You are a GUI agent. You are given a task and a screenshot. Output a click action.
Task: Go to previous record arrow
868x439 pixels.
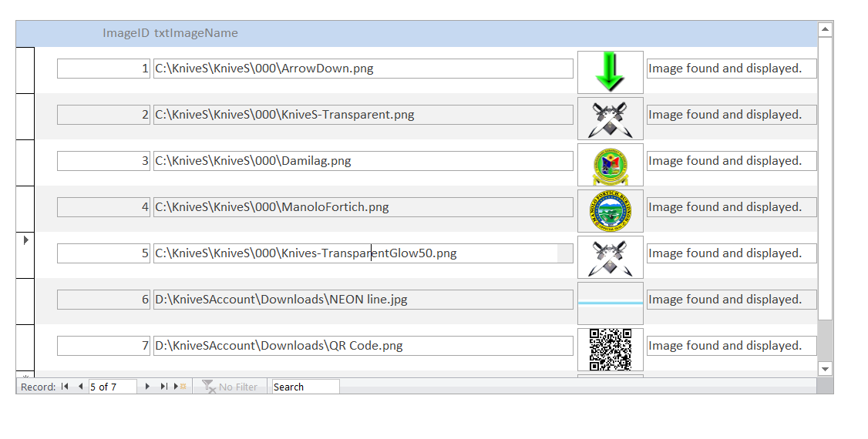80,387
